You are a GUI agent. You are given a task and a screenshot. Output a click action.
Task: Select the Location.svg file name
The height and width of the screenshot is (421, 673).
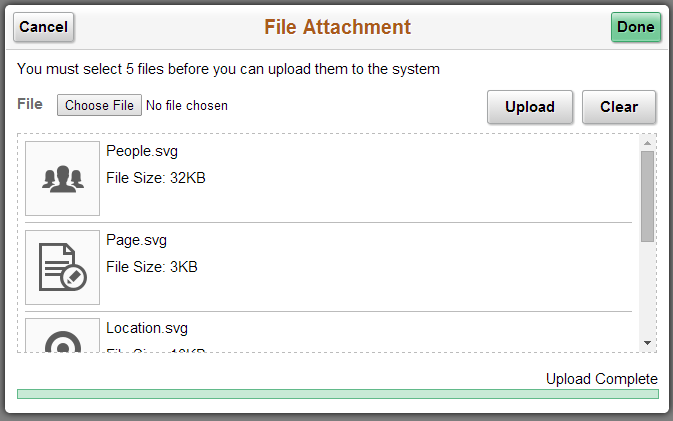[x=147, y=328]
